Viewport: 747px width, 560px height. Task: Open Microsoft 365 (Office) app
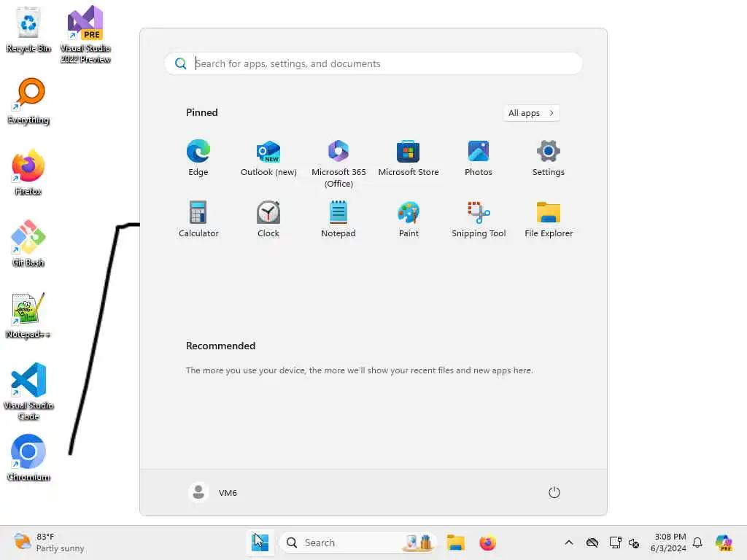pos(338,164)
